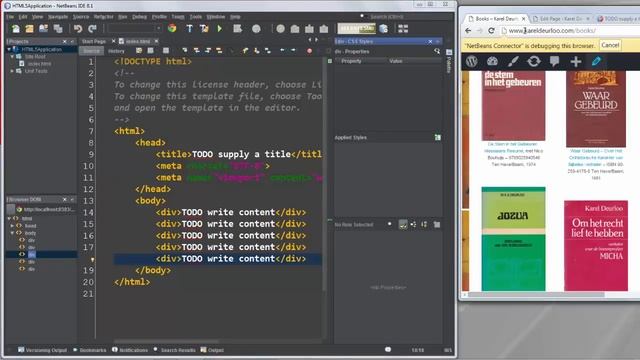Click the Applied Styles panel green icon
The image size is (640, 360).
[438, 138]
